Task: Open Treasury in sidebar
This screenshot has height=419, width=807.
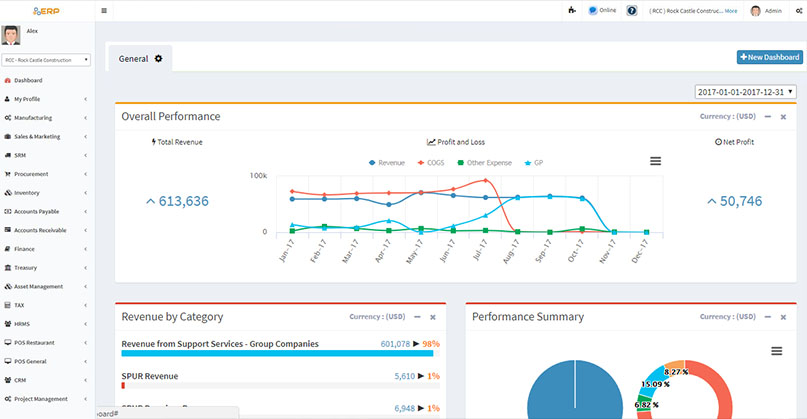Action: tap(47, 268)
